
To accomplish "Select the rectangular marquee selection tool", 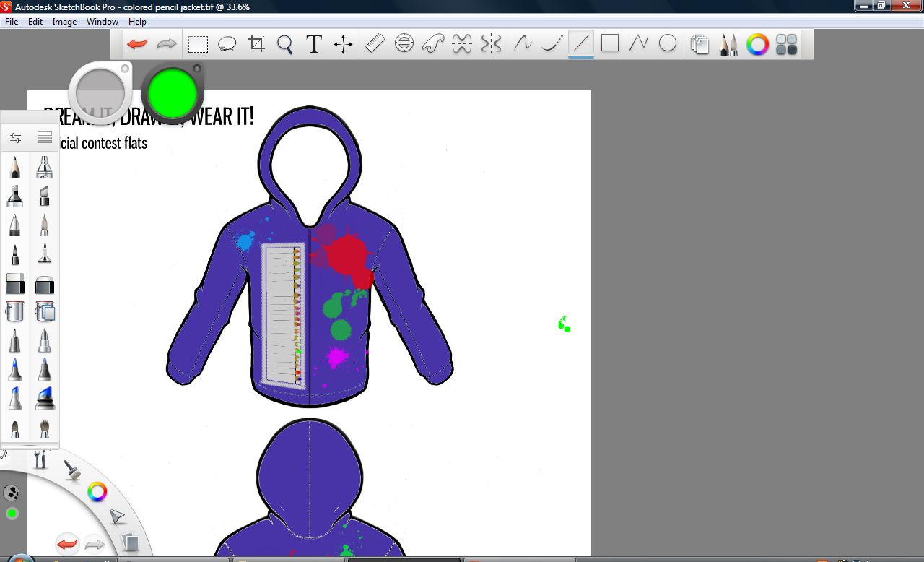I will 198,45.
